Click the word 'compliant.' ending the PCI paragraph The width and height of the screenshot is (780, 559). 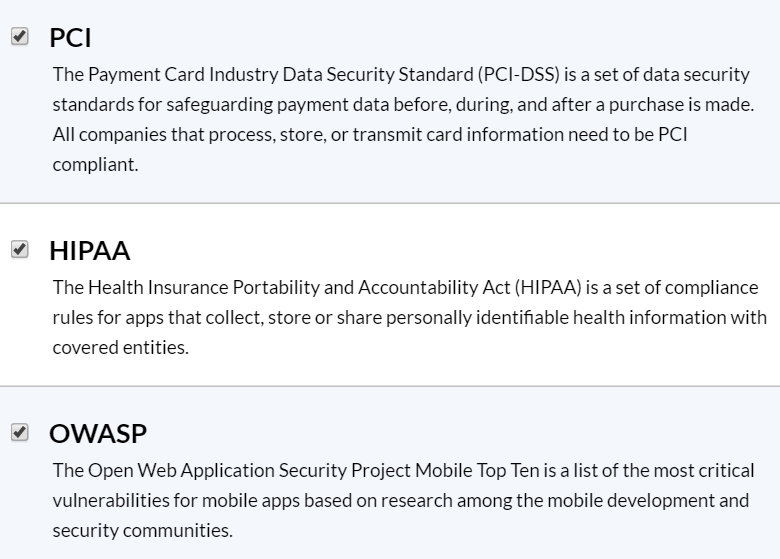pyautogui.click(x=96, y=165)
